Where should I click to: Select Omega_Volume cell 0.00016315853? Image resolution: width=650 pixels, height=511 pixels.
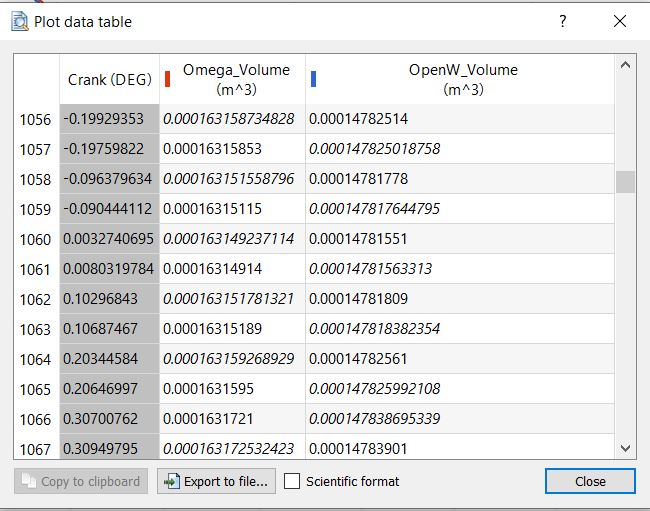pyautogui.click(x=233, y=149)
